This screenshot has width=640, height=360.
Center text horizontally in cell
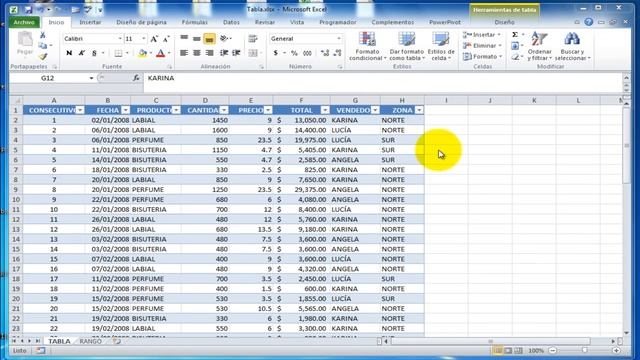coord(197,53)
